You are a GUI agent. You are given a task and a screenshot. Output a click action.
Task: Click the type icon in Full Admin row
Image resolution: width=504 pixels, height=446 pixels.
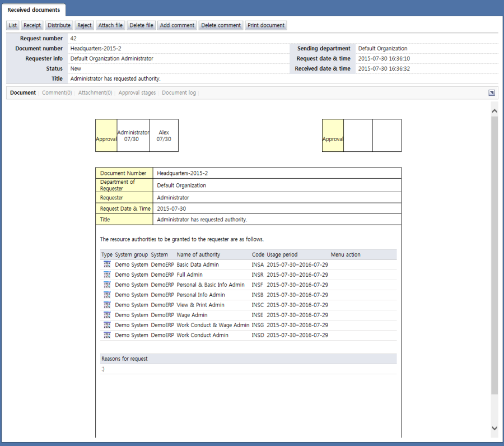[107, 275]
